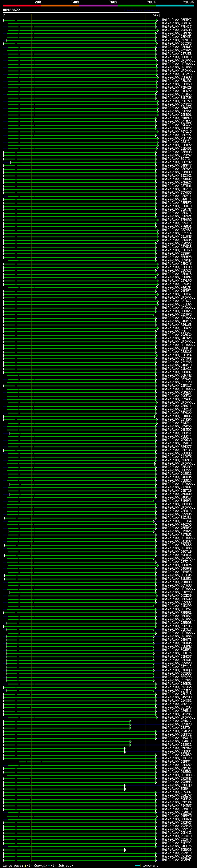The width and height of the screenshot is (197, 868).
Task: Click the purple ~60% identity legend segment
Action: 99,6
